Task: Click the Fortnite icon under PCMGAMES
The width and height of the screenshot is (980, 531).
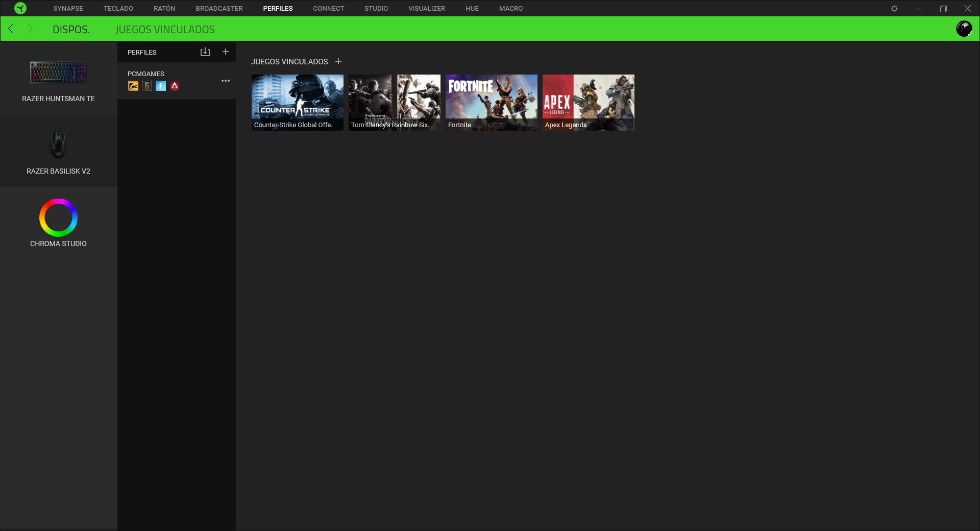Action: pyautogui.click(x=161, y=86)
